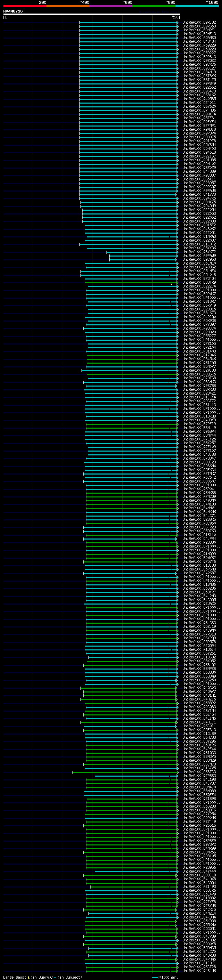The width and height of the screenshot is (222, 980).
Task: Click the green ~80% identity legend bar
Action: (154, 6)
